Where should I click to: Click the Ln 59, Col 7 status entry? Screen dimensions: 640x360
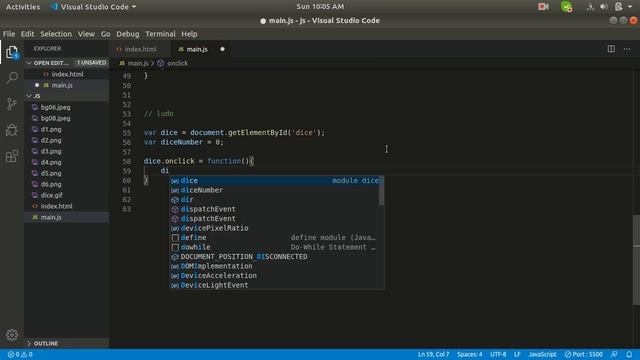(x=433, y=354)
